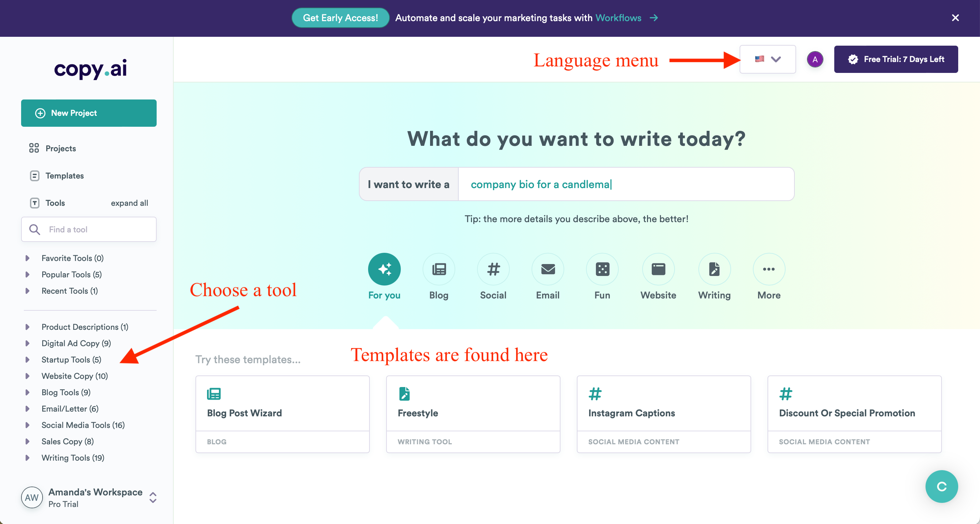
Task: Click the Amanda's Workspace name
Action: click(95, 492)
